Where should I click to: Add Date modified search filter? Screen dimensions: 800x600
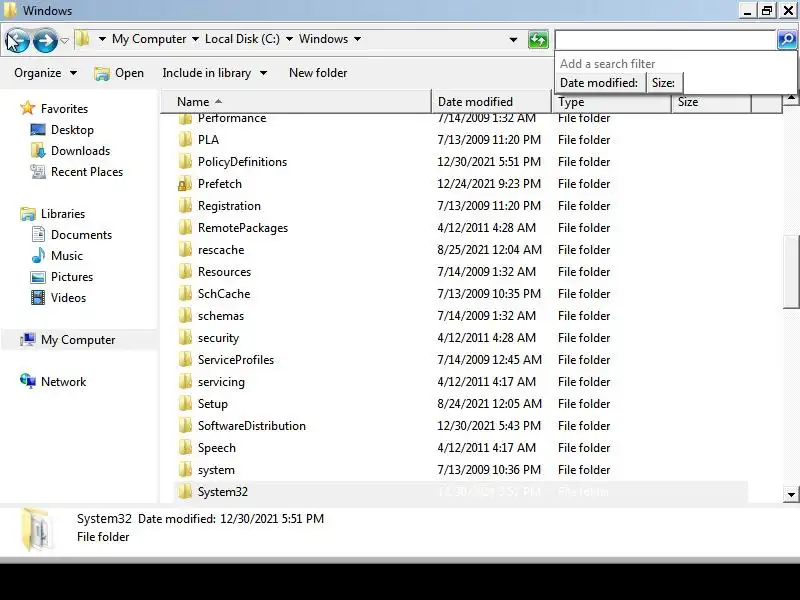tap(599, 83)
